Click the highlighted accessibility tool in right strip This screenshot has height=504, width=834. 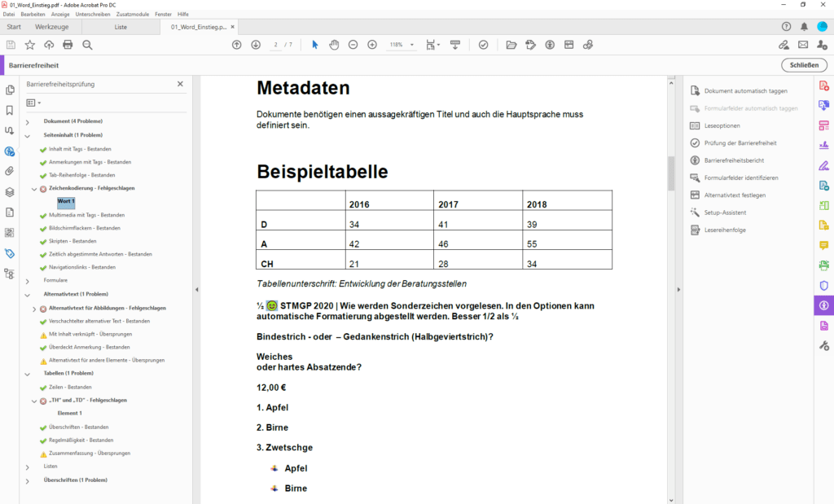pos(824,305)
